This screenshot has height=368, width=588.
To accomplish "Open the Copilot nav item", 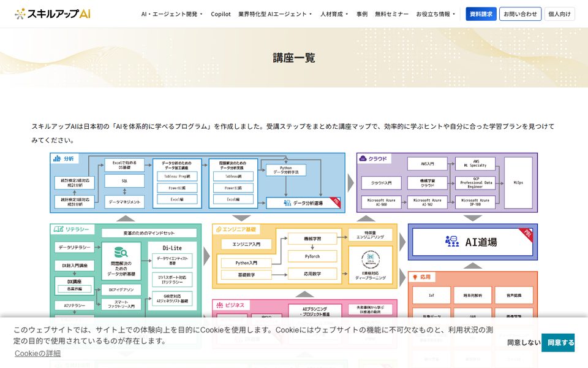I will pos(221,14).
